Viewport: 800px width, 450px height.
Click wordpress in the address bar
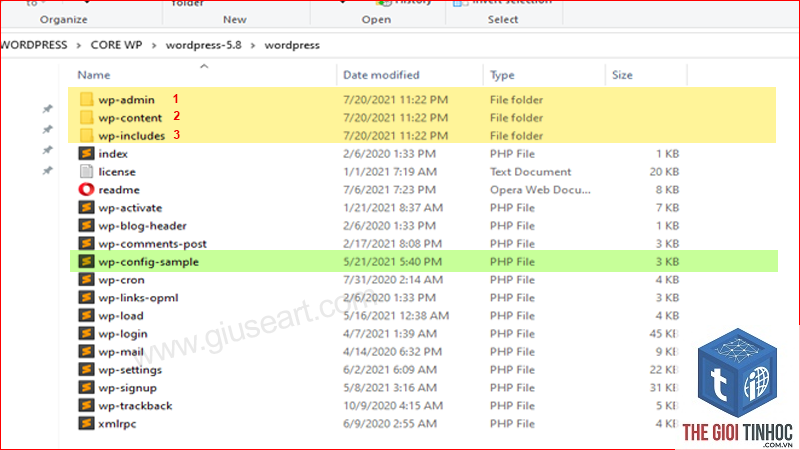pyautogui.click(x=292, y=45)
